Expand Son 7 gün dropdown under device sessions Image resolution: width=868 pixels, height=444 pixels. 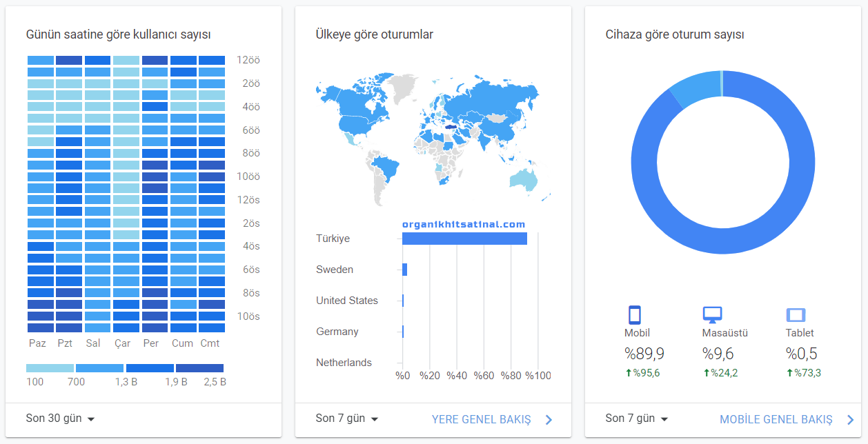pos(637,418)
